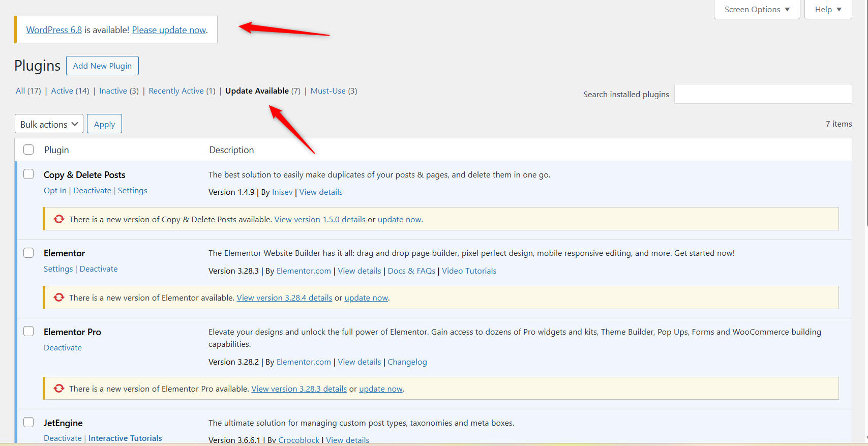Click the Elementor Pro plugin name
This screenshot has width=868, height=446.
point(72,332)
